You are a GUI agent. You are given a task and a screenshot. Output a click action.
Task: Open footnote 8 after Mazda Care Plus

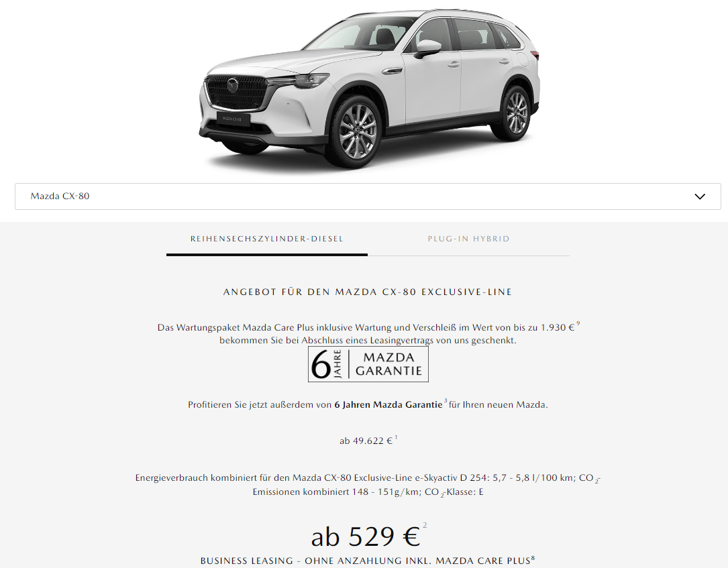pos(533,558)
